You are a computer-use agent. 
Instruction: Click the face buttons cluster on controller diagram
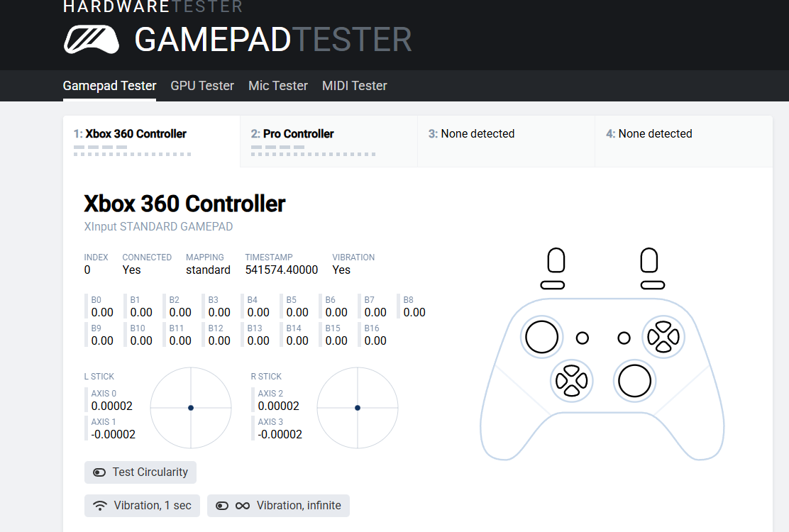tap(663, 337)
